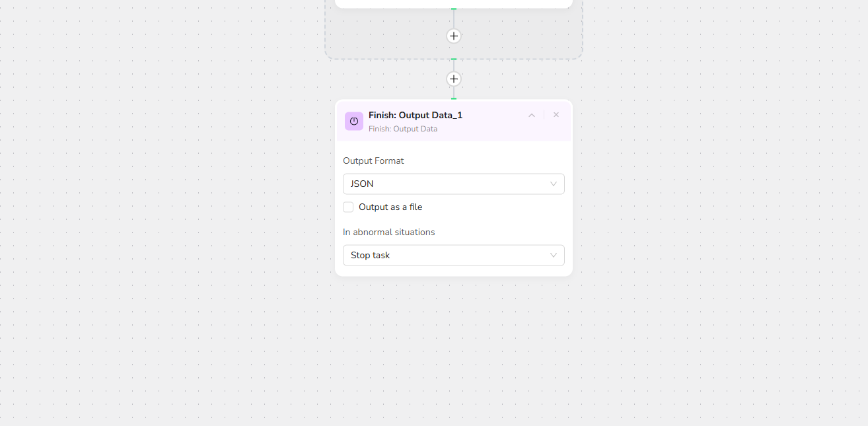Select the Finish: Output Data_1 title text
Viewport: 868px width, 426px height.
click(x=416, y=115)
